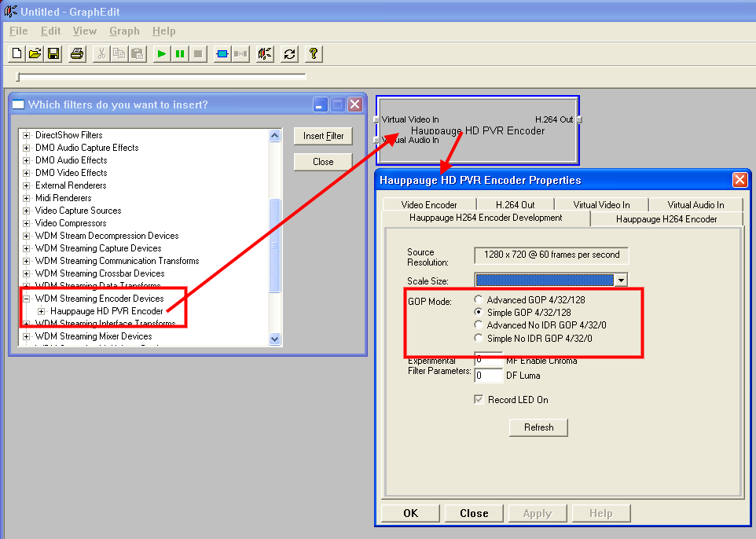Expand the Video Compressors node
Image resolution: width=756 pixels, height=539 pixels.
pos(27,223)
